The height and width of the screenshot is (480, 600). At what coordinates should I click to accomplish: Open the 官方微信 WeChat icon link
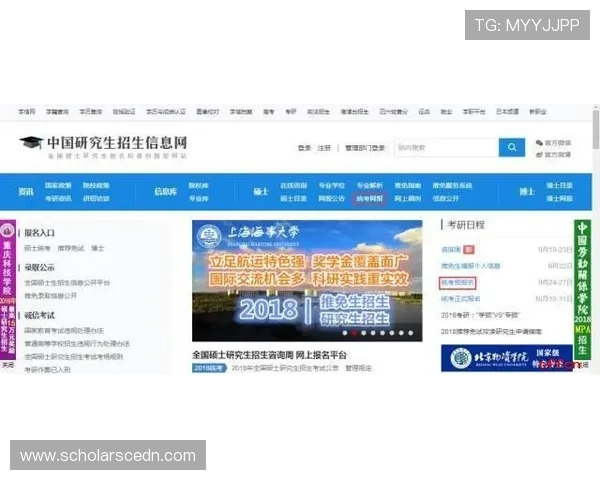click(x=539, y=143)
